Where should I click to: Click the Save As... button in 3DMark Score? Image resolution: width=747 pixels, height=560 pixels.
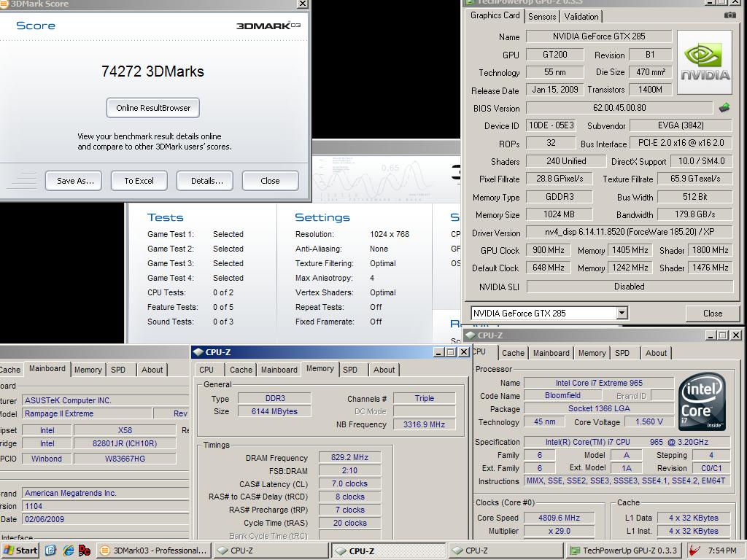click(74, 181)
